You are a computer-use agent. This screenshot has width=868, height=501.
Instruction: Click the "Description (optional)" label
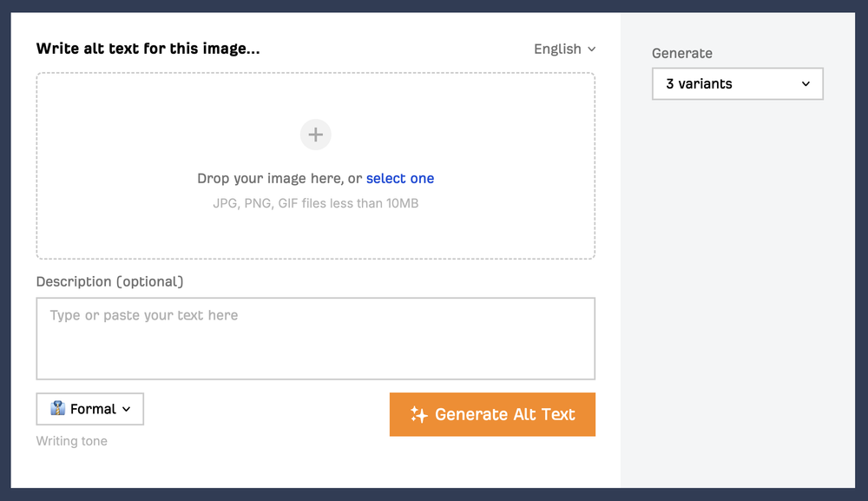click(x=110, y=281)
